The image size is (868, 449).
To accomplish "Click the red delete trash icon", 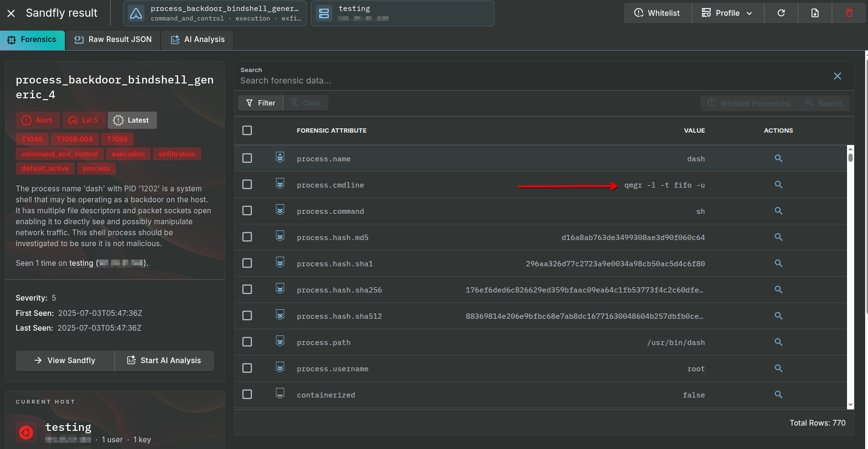I will point(849,13).
